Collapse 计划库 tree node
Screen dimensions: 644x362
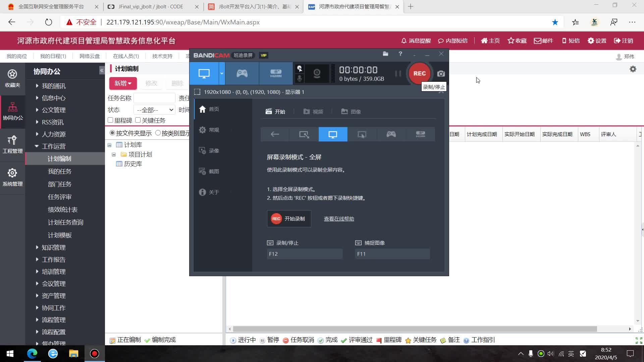[109, 145]
